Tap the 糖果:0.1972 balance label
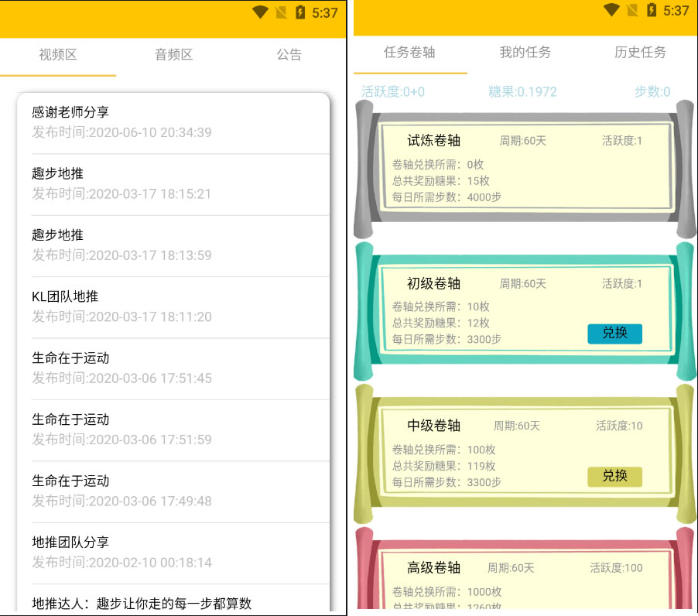Viewport: 698px width, 616px height. click(522, 91)
